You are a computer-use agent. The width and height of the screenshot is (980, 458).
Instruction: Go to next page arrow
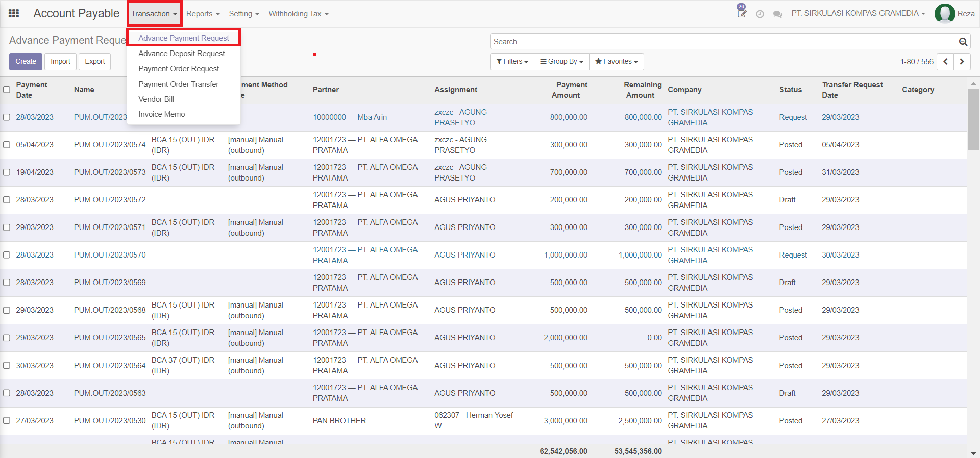point(962,62)
